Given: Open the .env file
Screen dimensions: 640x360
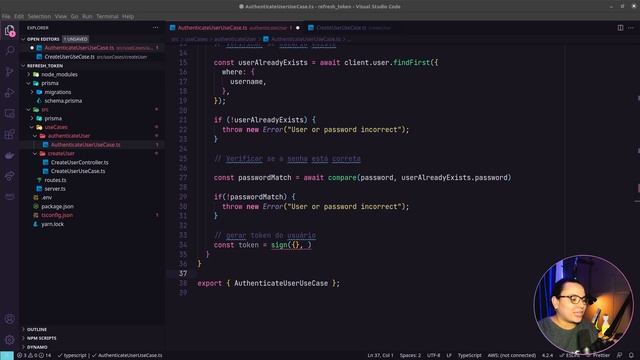Looking at the screenshot, I should coord(47,198).
